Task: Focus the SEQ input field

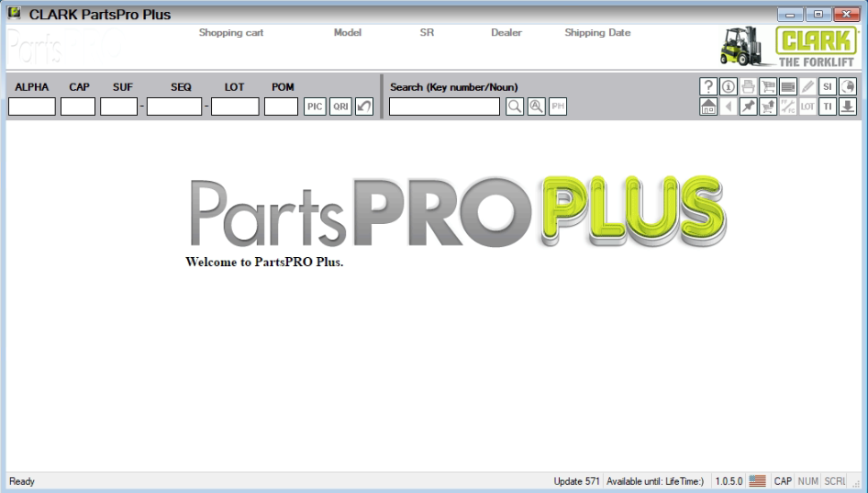Action: coord(174,106)
